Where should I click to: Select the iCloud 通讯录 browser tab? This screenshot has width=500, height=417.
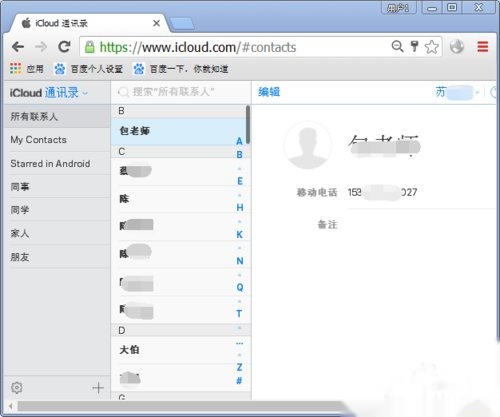click(x=88, y=23)
